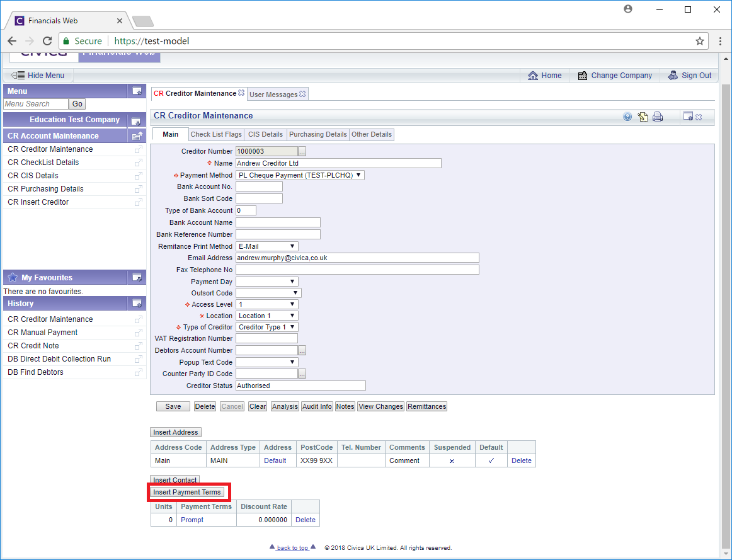Click the Bank Account No. field
Viewport: 732px width, 560px height.
point(259,186)
